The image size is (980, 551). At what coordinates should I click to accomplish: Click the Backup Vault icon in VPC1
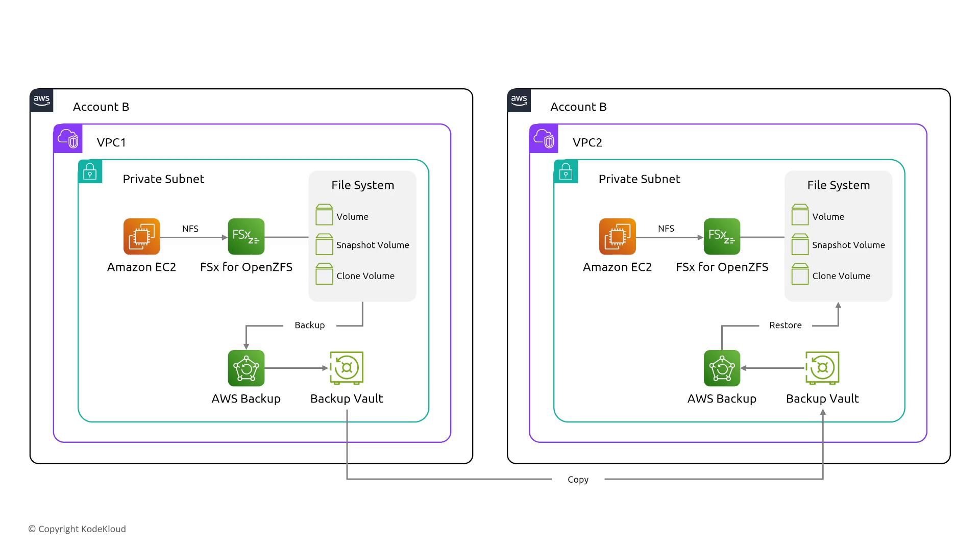[347, 368]
